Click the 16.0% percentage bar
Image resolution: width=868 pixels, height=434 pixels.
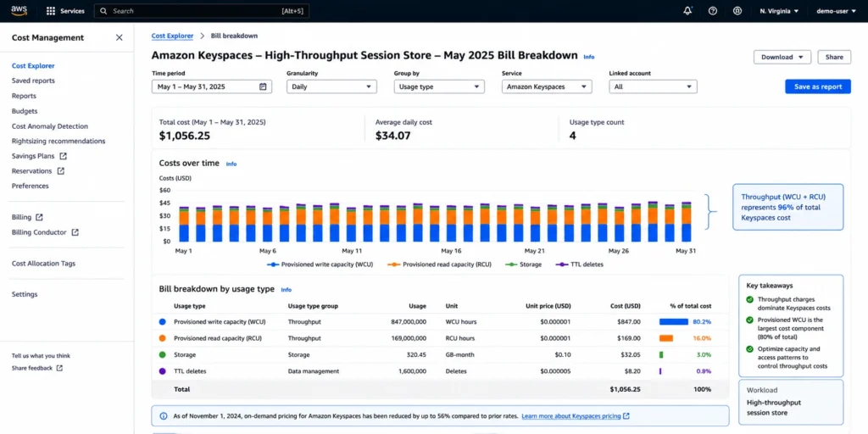tap(666, 338)
